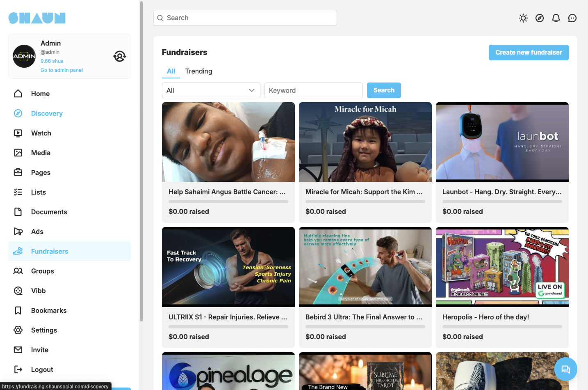Select the Bookmarks icon in sidebar
This screenshot has width=588, height=390.
tap(18, 310)
